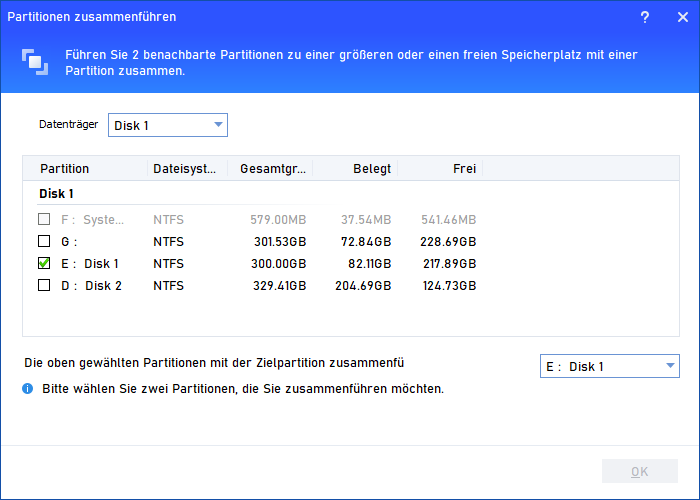The width and height of the screenshot is (700, 500).
Task: Click the blue info icon
Action: 27,388
